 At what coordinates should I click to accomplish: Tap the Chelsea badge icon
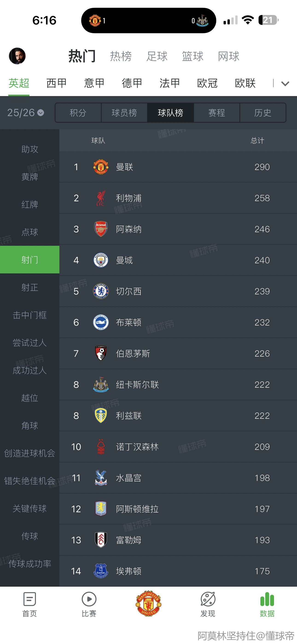(101, 291)
